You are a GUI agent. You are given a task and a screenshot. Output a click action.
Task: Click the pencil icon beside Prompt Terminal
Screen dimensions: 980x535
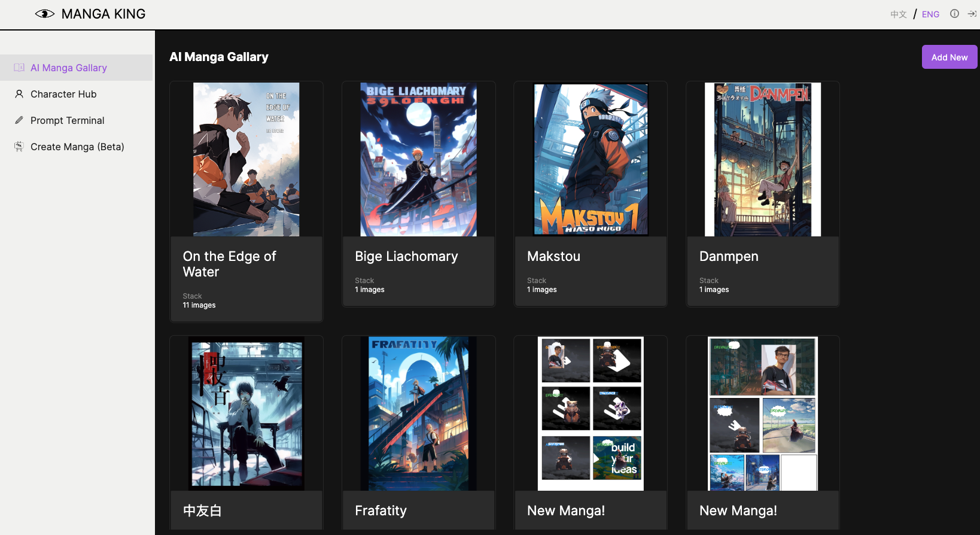(x=19, y=120)
